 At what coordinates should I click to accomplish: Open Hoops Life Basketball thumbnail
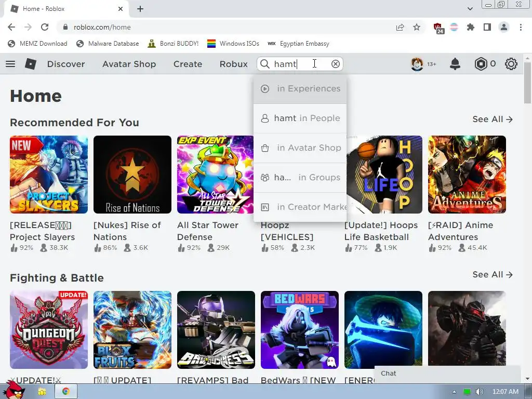tap(384, 175)
